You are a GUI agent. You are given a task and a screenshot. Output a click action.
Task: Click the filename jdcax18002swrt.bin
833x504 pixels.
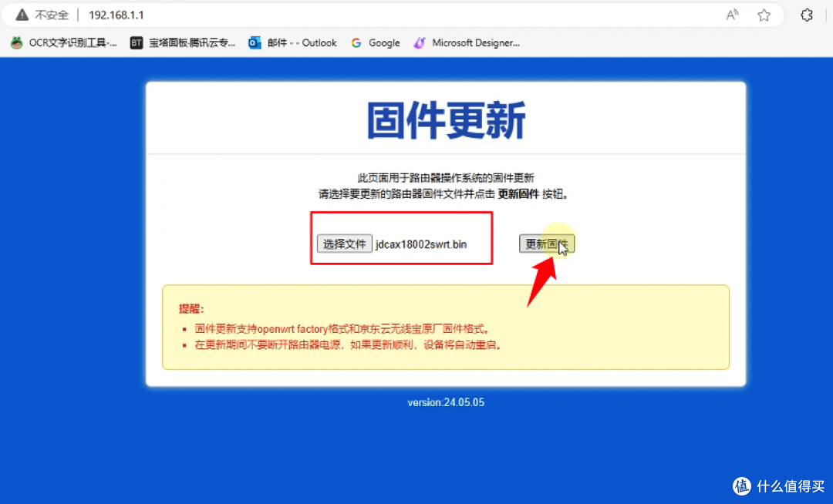tap(420, 244)
